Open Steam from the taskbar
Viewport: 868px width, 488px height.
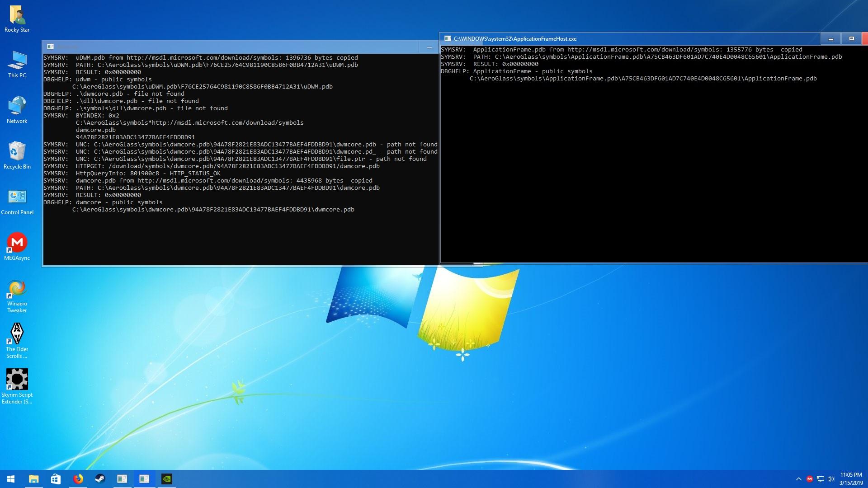(x=100, y=479)
